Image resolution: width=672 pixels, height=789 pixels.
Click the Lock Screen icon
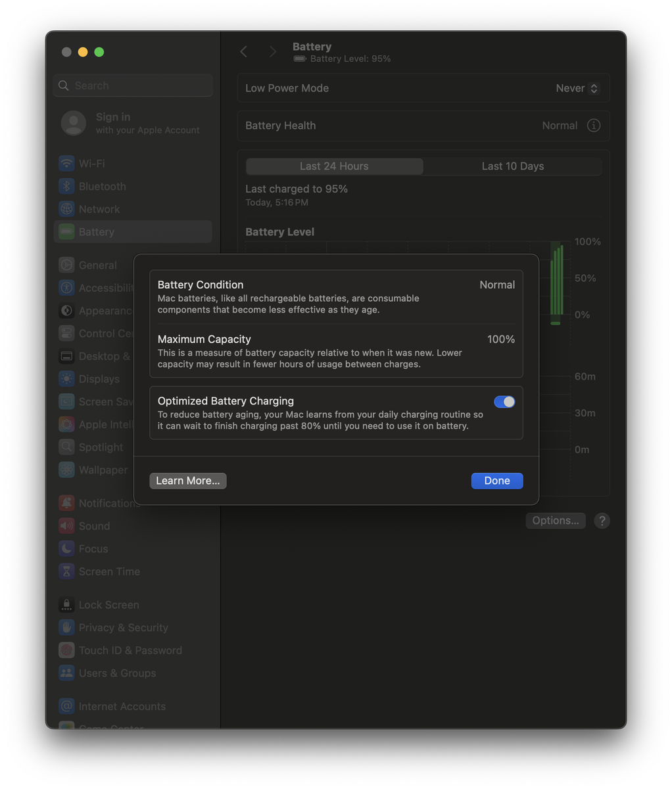(66, 605)
